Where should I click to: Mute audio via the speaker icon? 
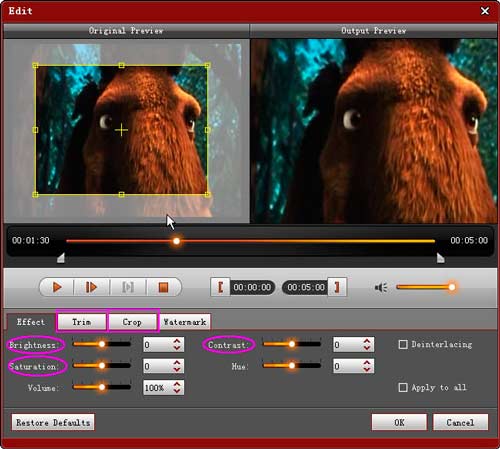pyautogui.click(x=381, y=287)
